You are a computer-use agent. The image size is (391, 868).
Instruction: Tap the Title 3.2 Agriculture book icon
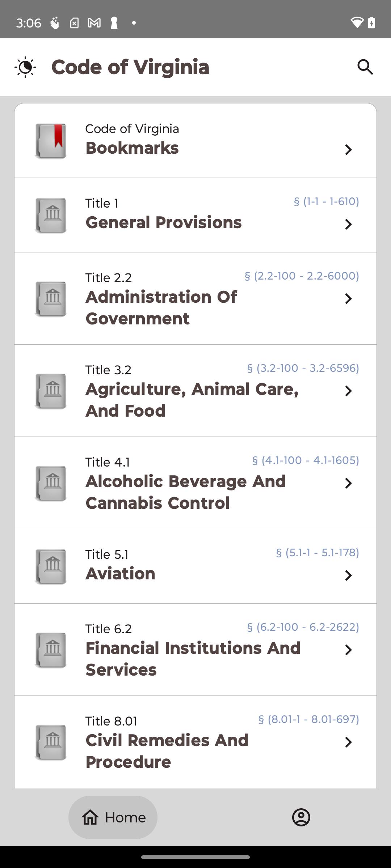point(51,391)
